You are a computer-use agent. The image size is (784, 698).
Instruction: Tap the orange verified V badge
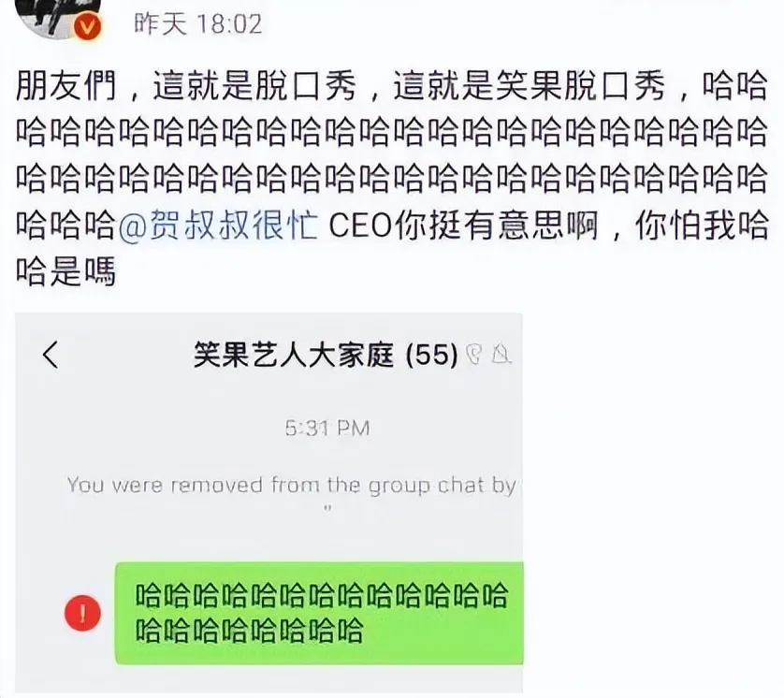(88, 27)
